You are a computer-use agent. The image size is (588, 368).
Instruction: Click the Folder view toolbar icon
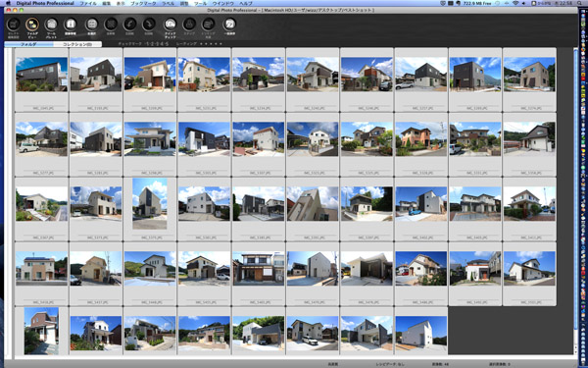32,25
